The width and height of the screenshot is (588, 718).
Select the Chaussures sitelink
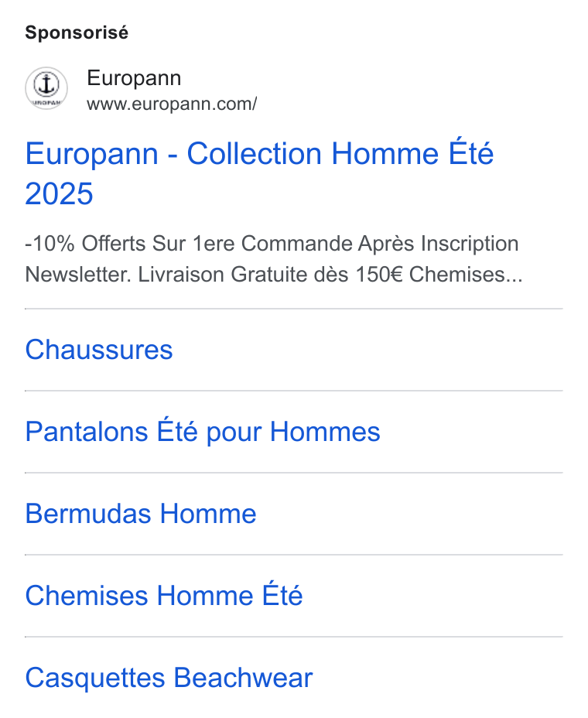[99, 350]
